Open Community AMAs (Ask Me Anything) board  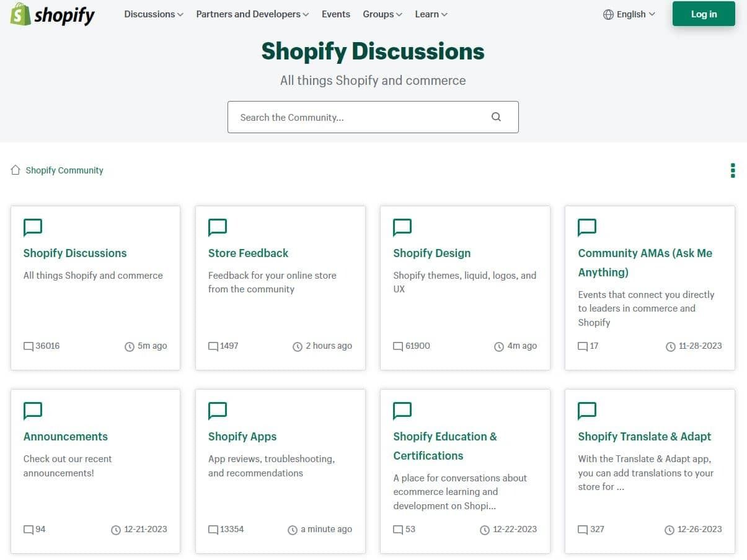click(645, 263)
